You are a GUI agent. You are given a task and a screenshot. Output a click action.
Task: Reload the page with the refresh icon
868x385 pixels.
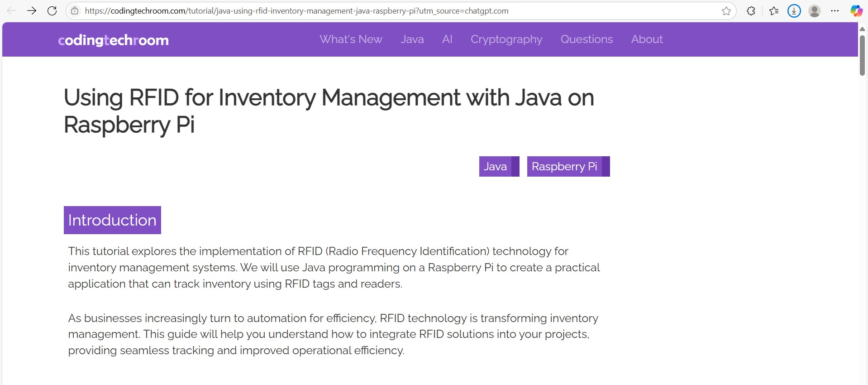tap(52, 11)
